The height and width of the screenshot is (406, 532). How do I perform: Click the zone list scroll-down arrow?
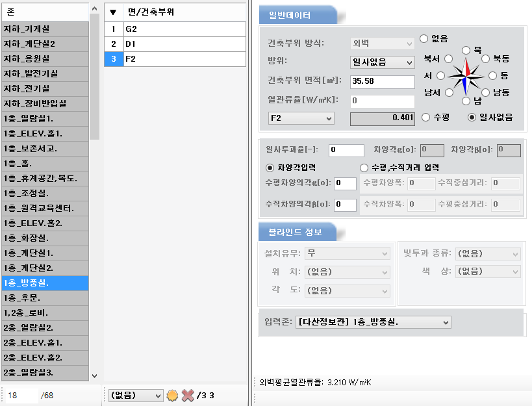pyautogui.click(x=94, y=375)
